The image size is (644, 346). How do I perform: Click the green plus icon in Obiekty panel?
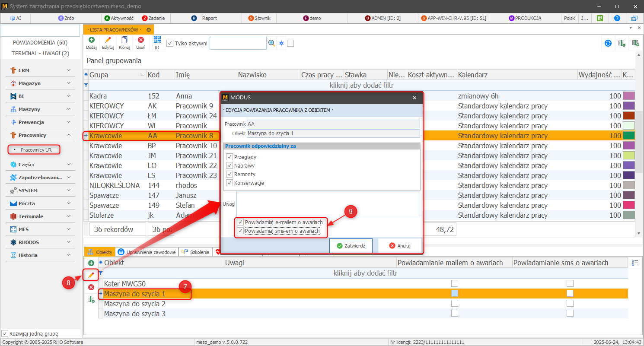(x=91, y=263)
